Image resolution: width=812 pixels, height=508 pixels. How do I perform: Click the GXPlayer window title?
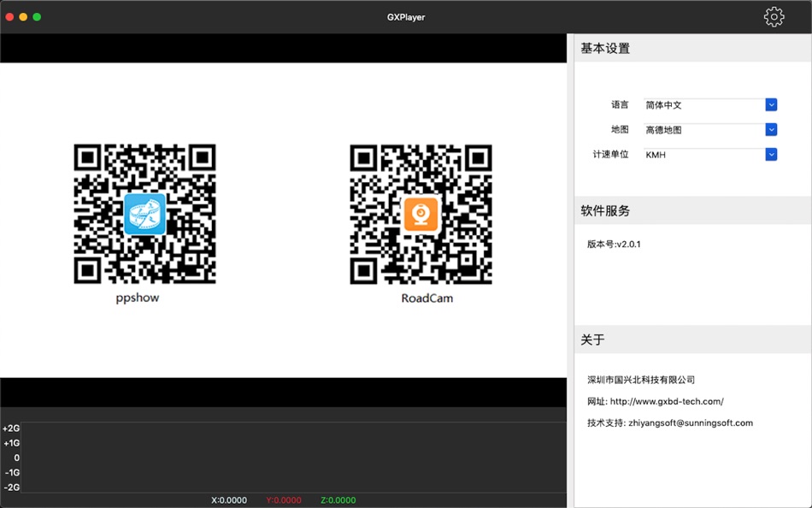click(x=406, y=17)
